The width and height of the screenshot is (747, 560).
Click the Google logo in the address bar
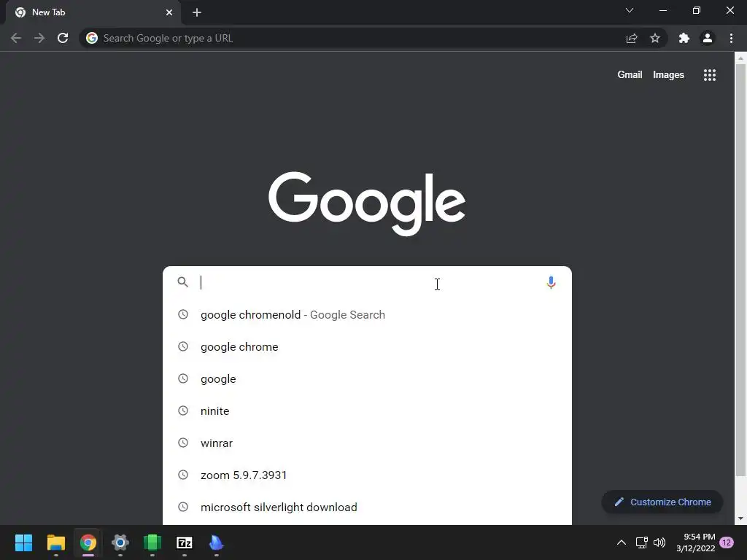click(92, 38)
